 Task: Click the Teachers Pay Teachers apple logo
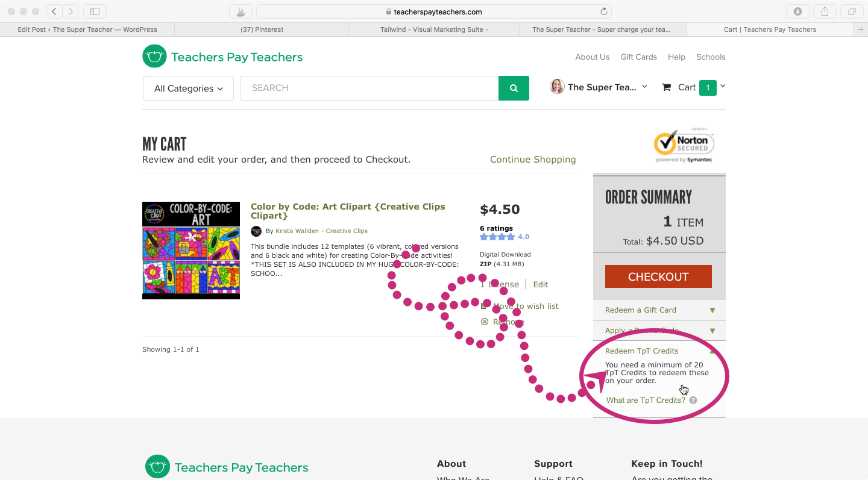(154, 56)
